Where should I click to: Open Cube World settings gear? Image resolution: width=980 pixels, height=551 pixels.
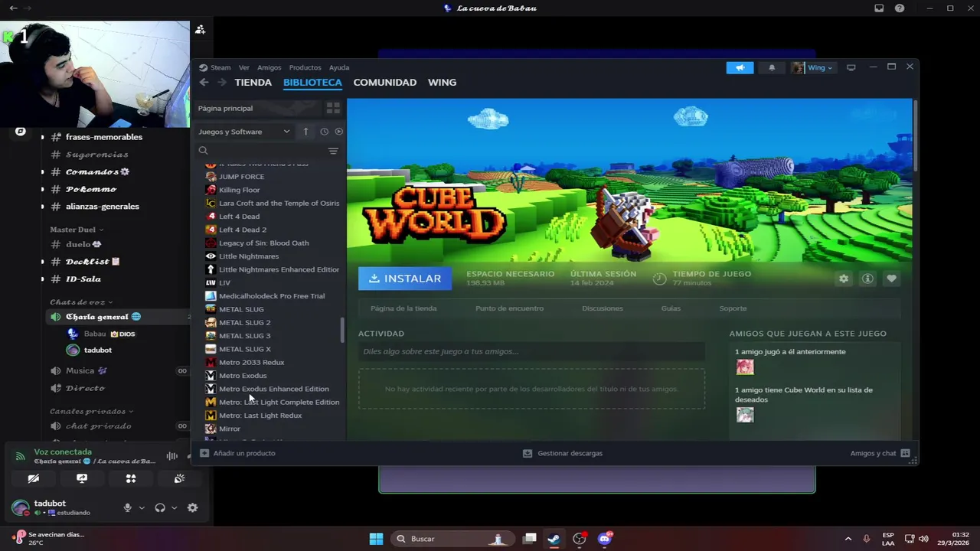(844, 279)
